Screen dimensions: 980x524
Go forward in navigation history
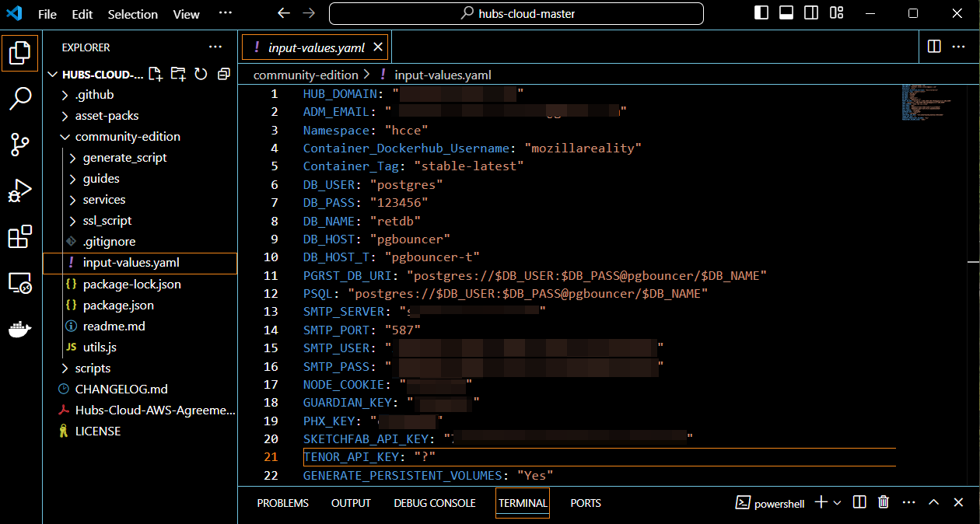point(309,13)
